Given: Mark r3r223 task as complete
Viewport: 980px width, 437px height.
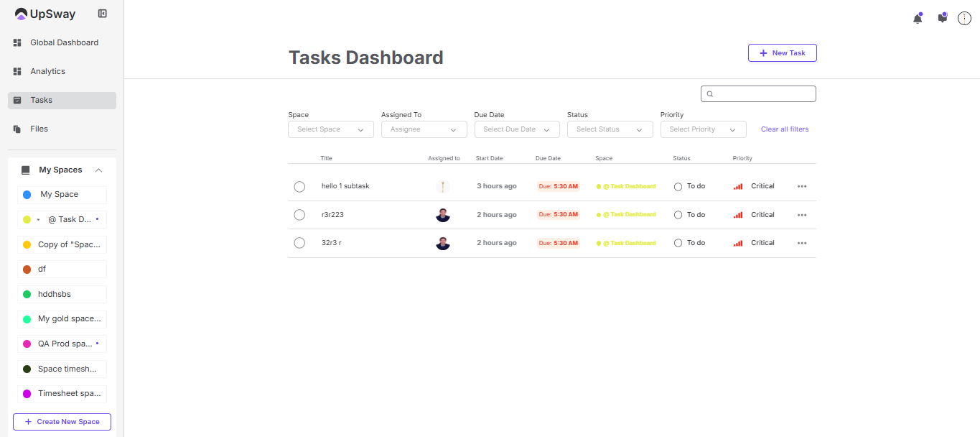Looking at the screenshot, I should (x=299, y=215).
